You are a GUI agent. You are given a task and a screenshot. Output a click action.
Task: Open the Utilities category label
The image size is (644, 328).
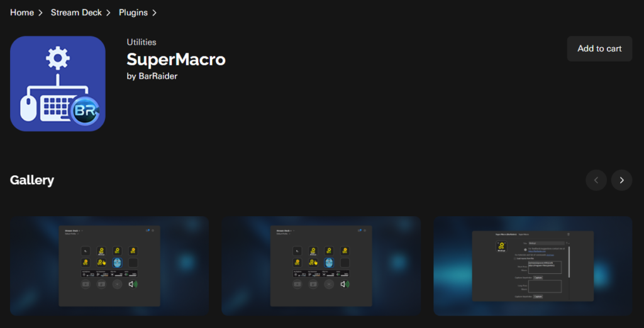point(142,42)
